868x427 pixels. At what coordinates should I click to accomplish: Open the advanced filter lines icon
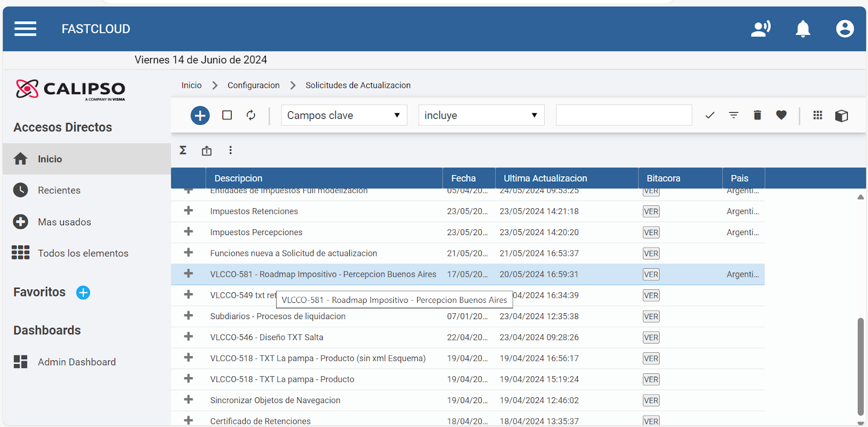[733, 115]
